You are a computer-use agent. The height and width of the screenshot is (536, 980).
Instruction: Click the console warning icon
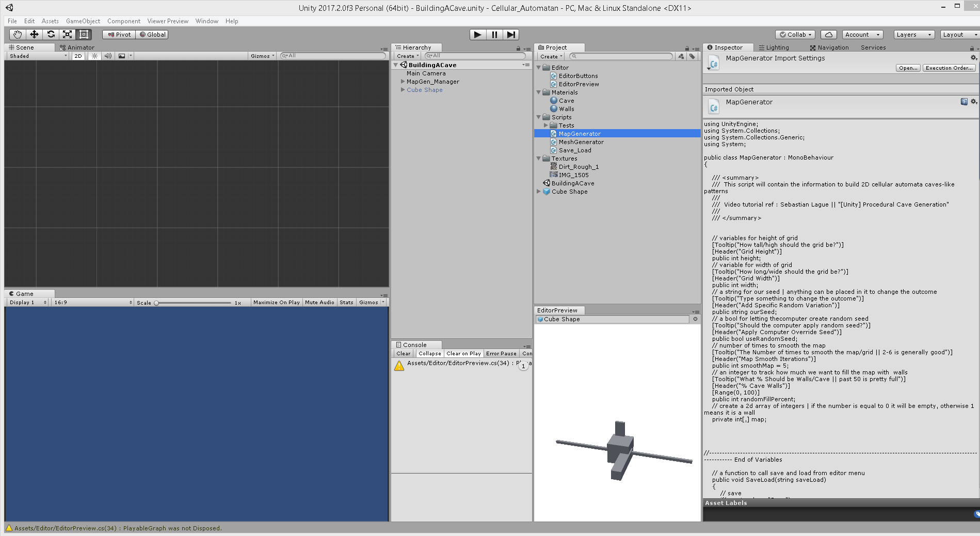point(399,366)
